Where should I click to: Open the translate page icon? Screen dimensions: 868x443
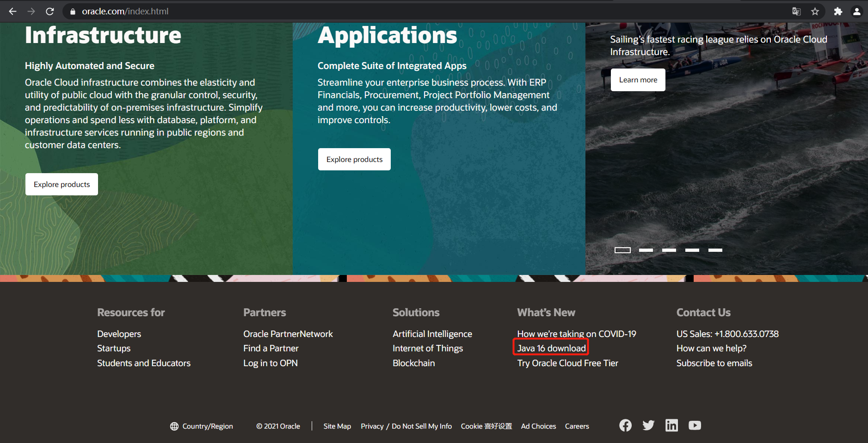(796, 12)
